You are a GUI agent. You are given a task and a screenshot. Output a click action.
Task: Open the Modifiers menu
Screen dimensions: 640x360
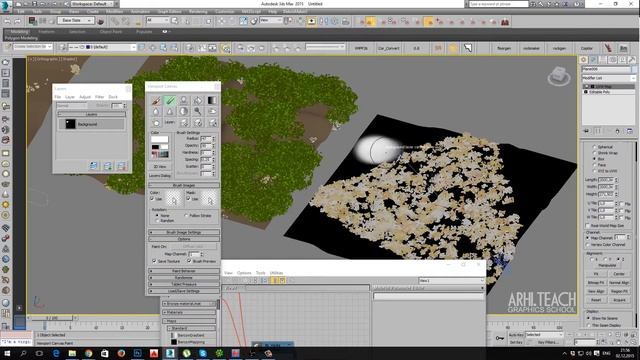(x=115, y=11)
